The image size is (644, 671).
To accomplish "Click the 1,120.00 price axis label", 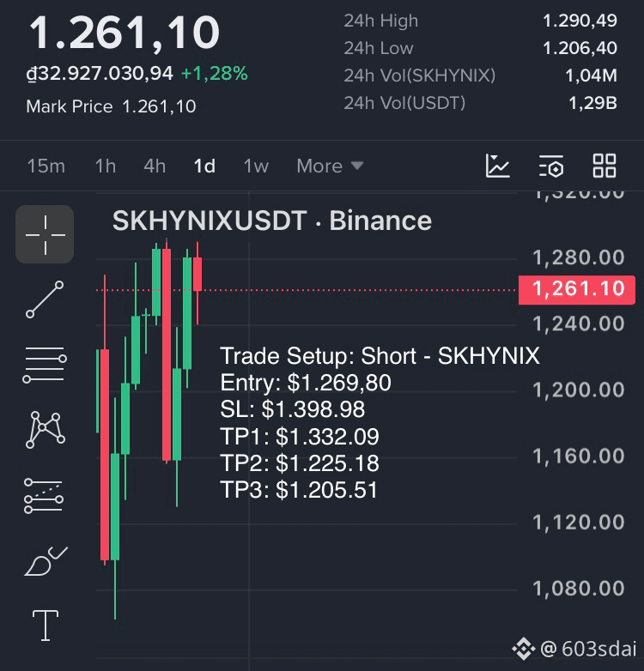I will click(579, 523).
